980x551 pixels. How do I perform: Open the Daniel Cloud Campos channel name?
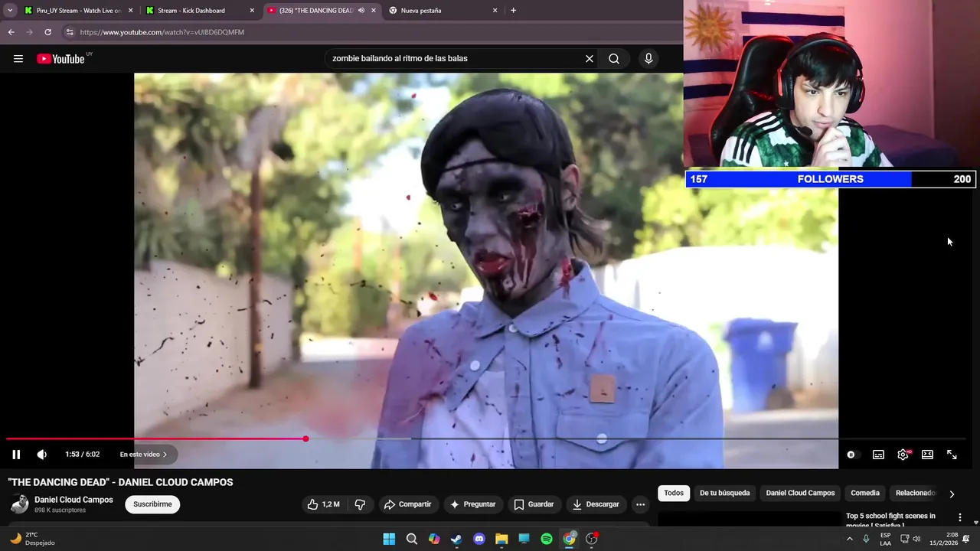(x=73, y=500)
